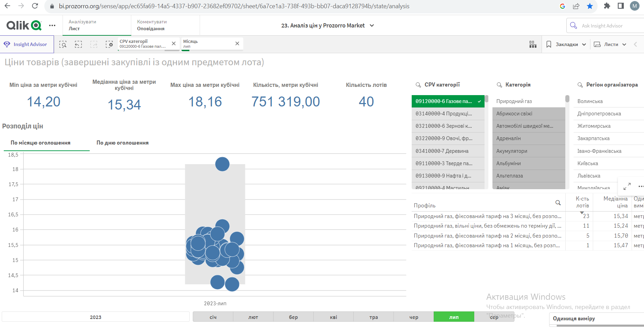Image resolution: width=644 pixels, height=331 pixels.
Task: Open the three-dots navigation menu beside Qlik logo
Action: (52, 25)
